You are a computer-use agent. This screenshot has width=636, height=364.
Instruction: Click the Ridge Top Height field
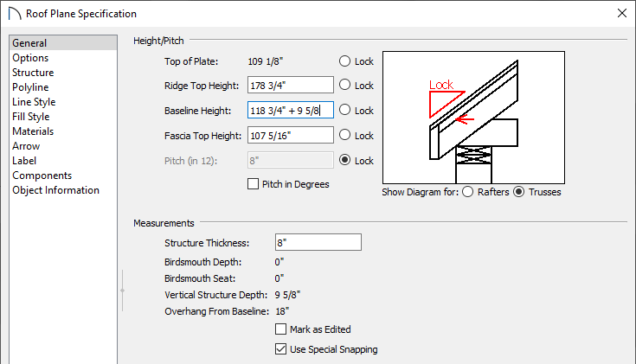click(x=291, y=85)
